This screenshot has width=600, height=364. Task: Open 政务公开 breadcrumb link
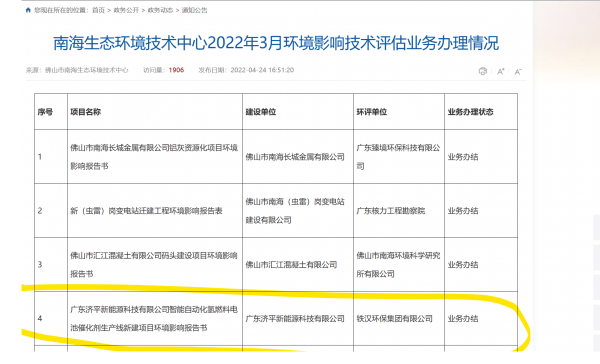click(126, 10)
